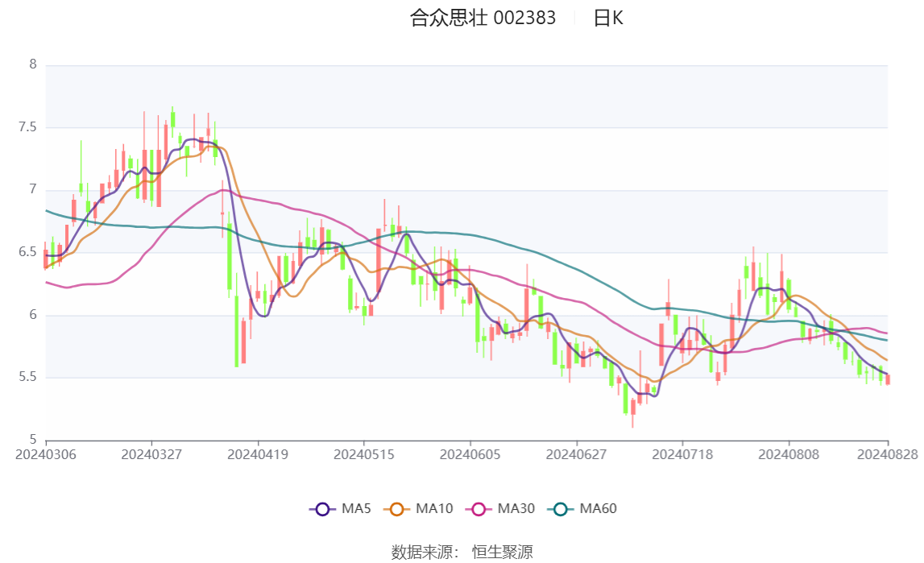Toggle the MA30 legend series
The image size is (924, 563).
pos(500,509)
